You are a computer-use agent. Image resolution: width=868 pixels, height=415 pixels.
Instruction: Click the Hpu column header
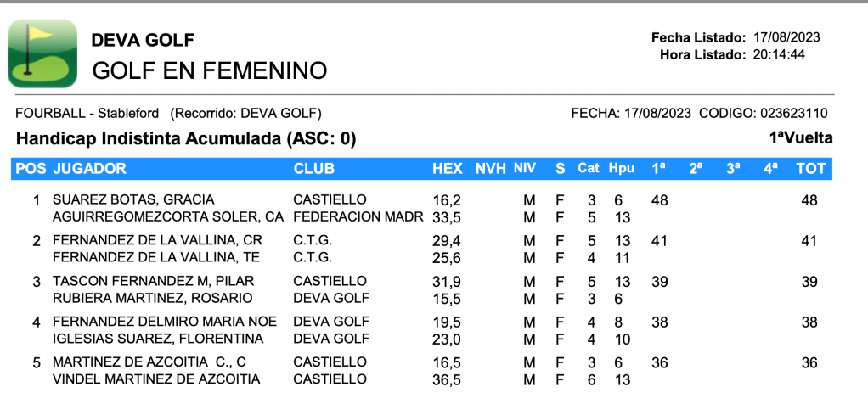[x=621, y=169]
